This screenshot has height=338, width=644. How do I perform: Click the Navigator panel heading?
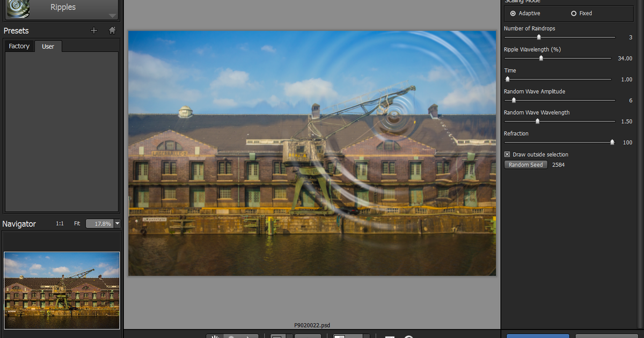(19, 224)
